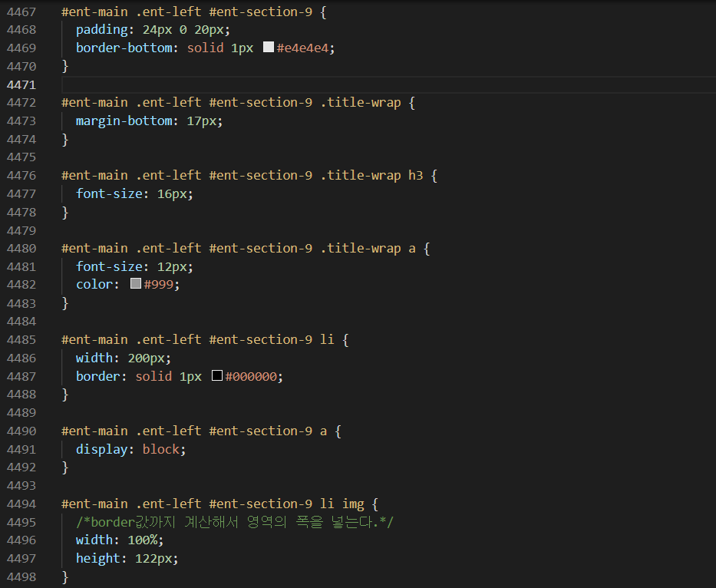Open color picker for #000000 swatch
This screenshot has height=588, width=716.
click(x=217, y=375)
